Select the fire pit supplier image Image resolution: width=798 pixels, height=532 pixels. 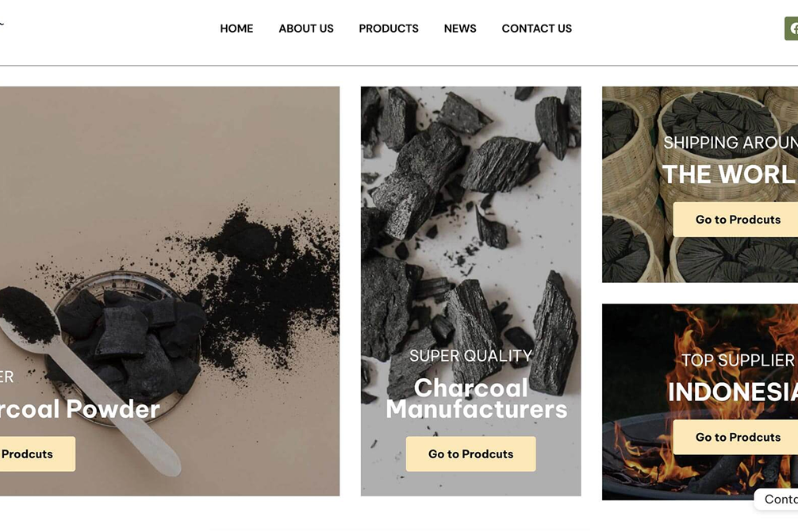[700, 402]
